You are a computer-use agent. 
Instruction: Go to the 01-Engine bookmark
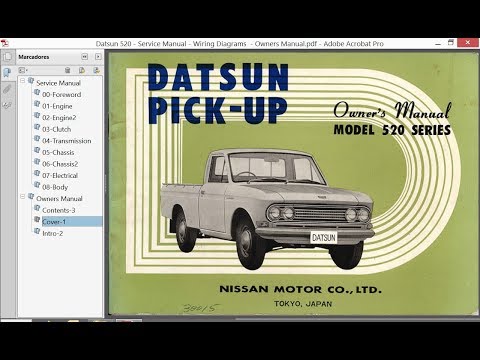[57, 106]
